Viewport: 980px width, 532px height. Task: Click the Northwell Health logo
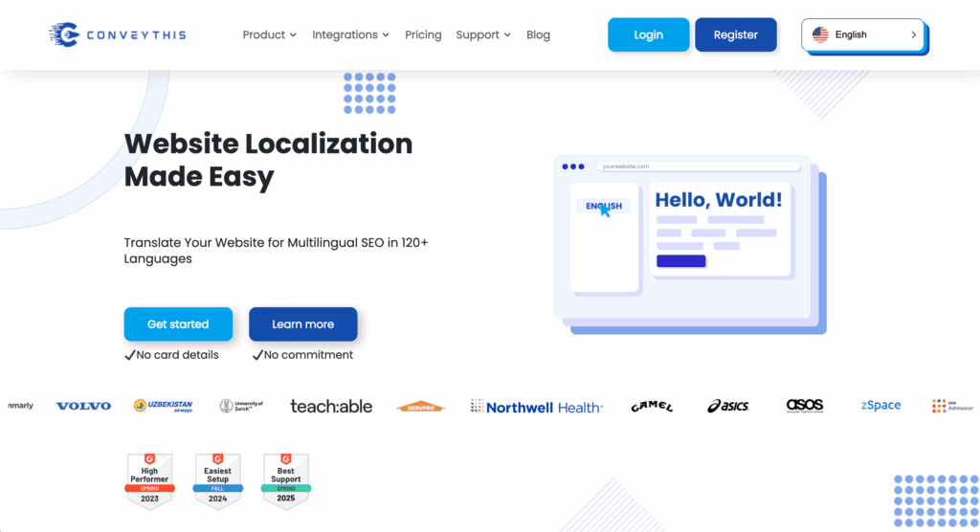(x=537, y=407)
